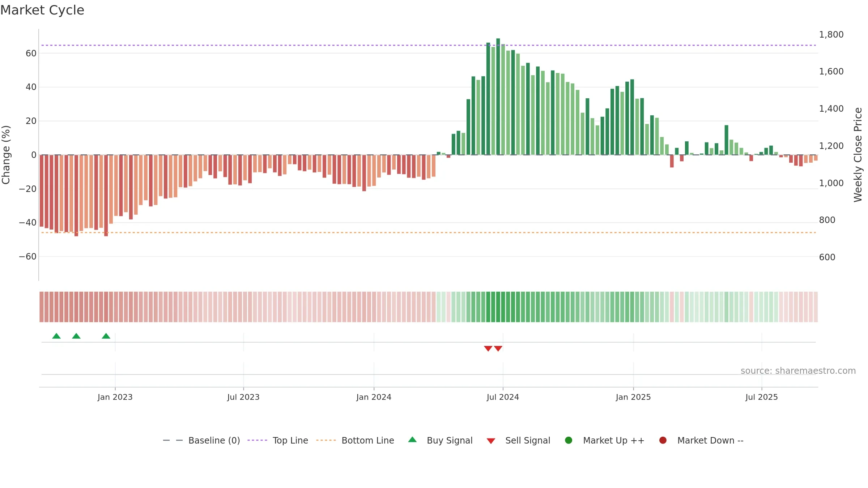Viewport: 868px width, 488px height.
Task: Click the 1,600 price axis label
Action: coord(831,72)
